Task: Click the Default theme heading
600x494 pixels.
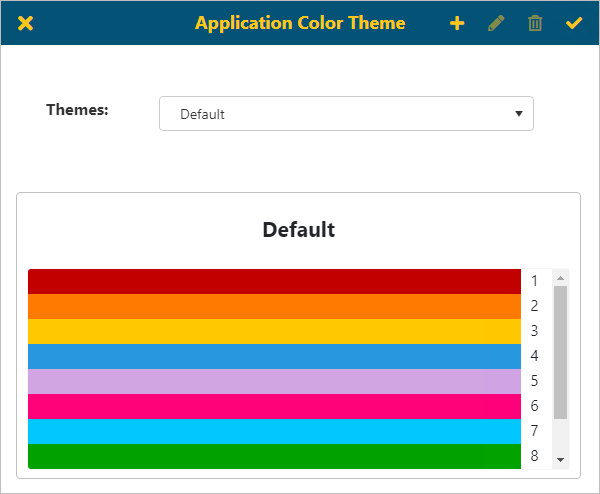Action: tap(298, 230)
